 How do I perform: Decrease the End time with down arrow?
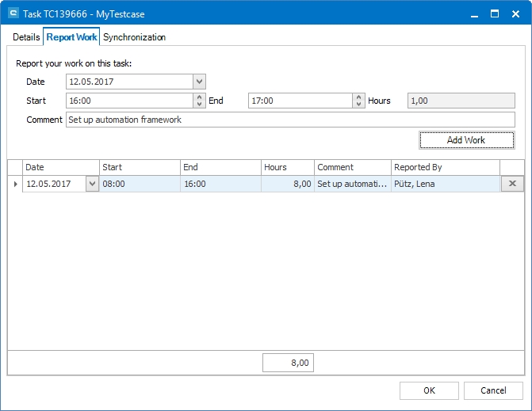(x=358, y=105)
